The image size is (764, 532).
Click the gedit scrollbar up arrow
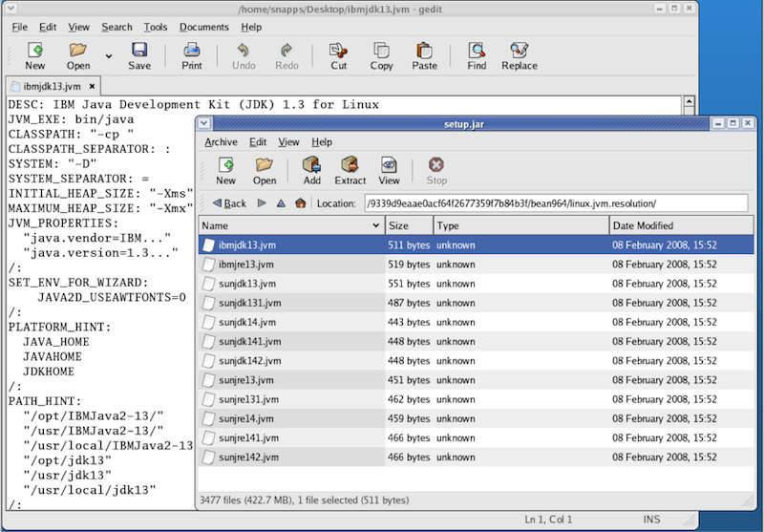point(689,101)
